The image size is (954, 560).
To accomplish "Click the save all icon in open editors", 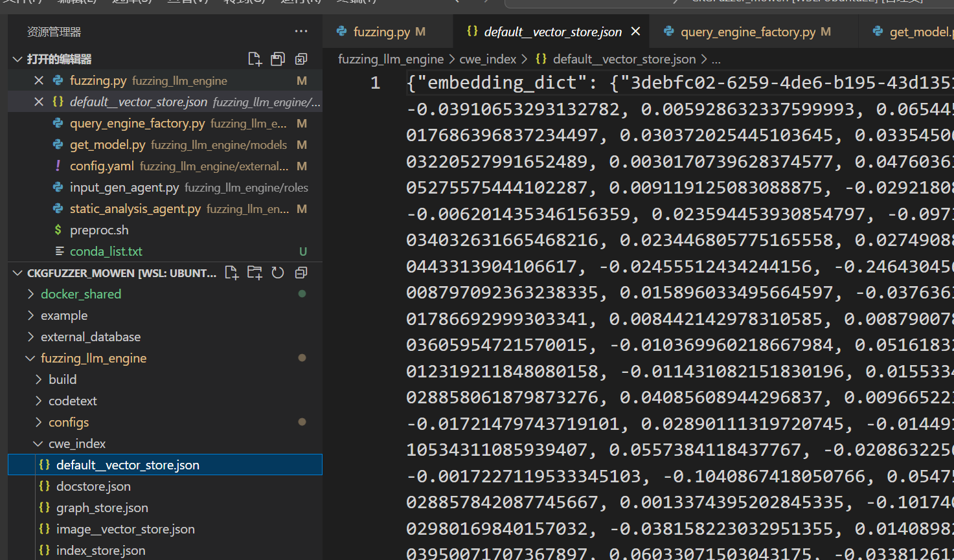I will (278, 60).
